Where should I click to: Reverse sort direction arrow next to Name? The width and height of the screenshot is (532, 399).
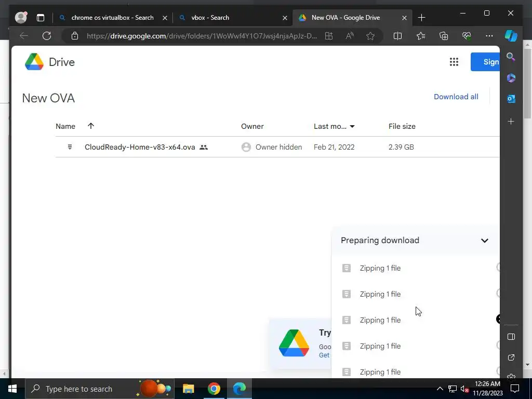[x=90, y=126]
